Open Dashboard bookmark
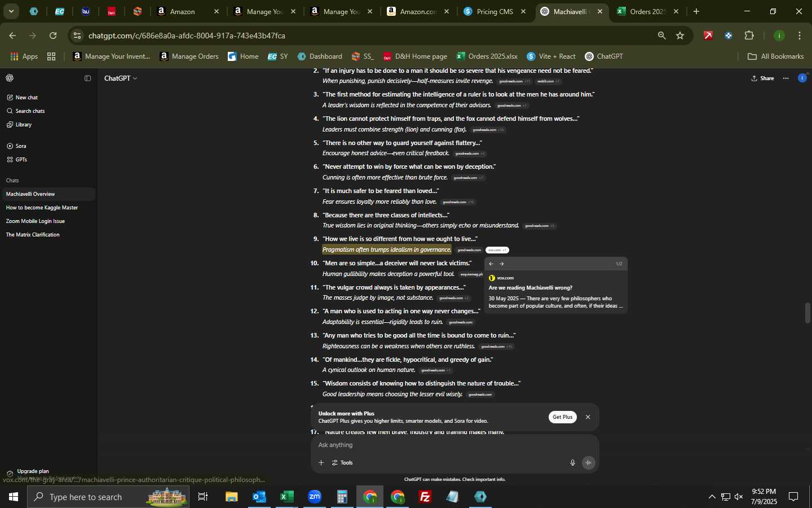812x508 pixels. [x=320, y=56]
